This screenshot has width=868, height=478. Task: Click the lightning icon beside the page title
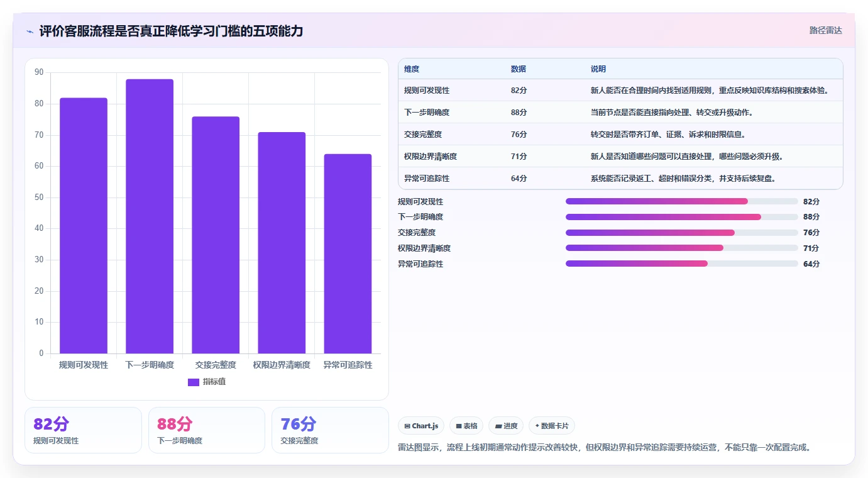[30, 31]
